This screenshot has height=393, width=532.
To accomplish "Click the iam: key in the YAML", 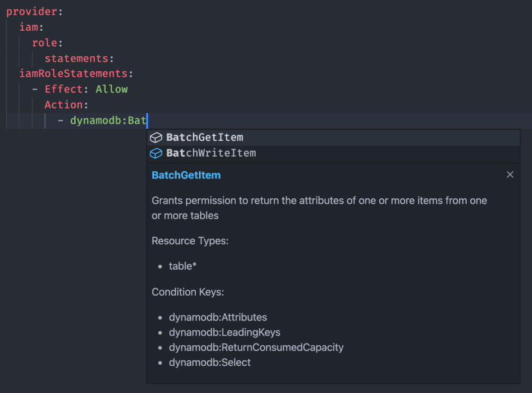I will pyautogui.click(x=31, y=27).
